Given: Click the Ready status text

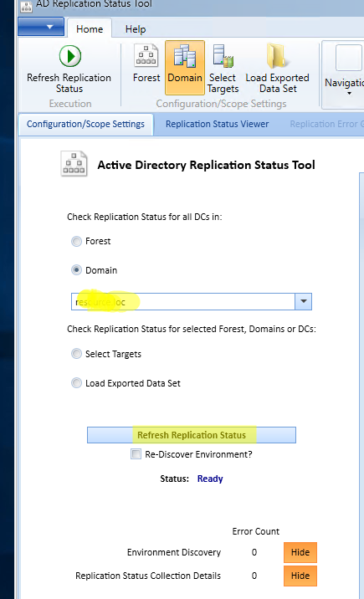Looking at the screenshot, I should tap(210, 479).
